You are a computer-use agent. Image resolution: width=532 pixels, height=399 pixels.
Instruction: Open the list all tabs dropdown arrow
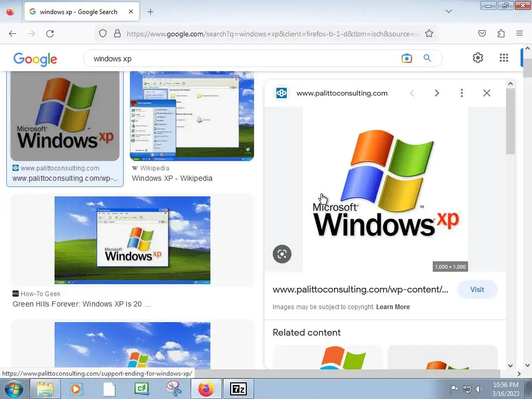[x=448, y=11]
